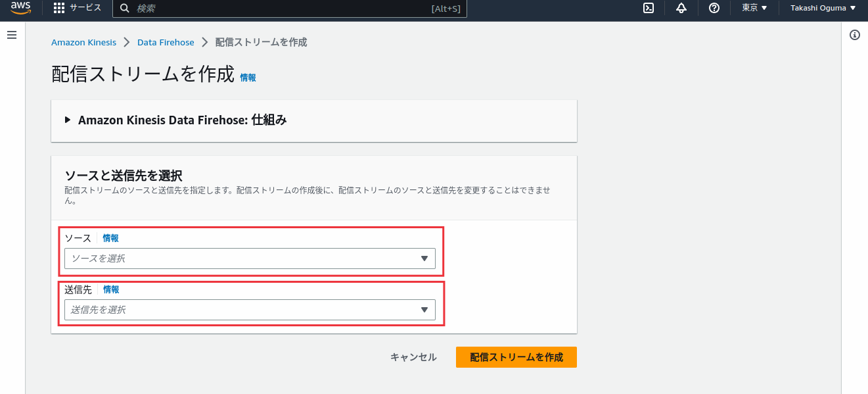868x394 pixels.
Task: Click 情報 link next to page title
Action: pyautogui.click(x=248, y=78)
